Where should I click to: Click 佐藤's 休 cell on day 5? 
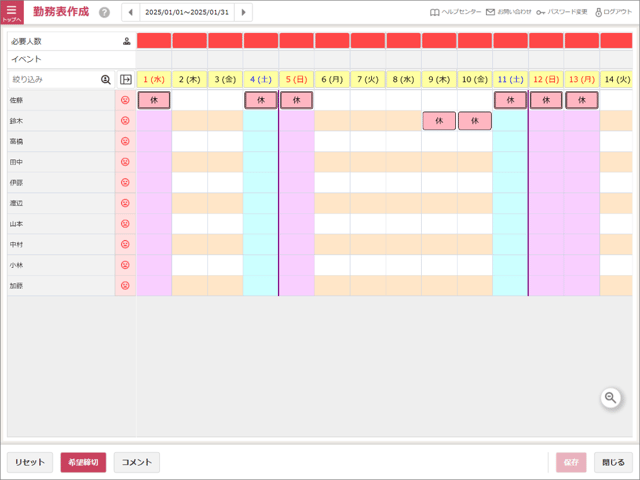(x=296, y=100)
